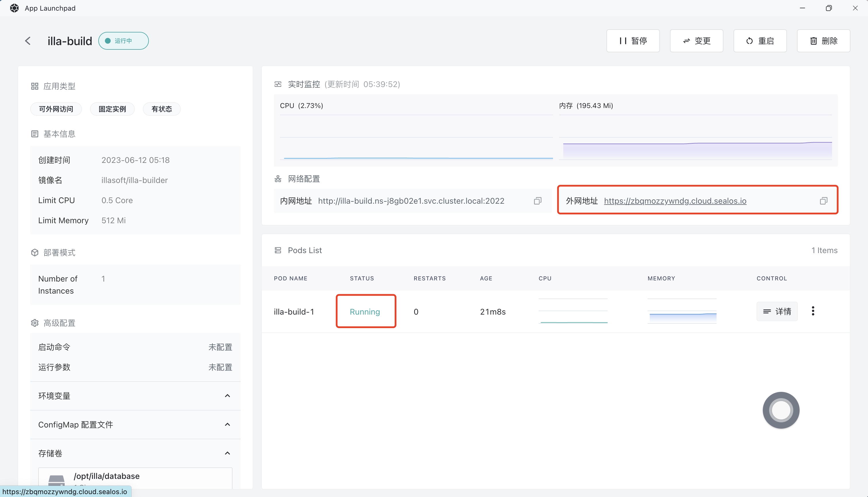Image resolution: width=868 pixels, height=497 pixels.
Task: Open the zbqmozzywndg.cloud.sealos.io external link
Action: click(675, 201)
